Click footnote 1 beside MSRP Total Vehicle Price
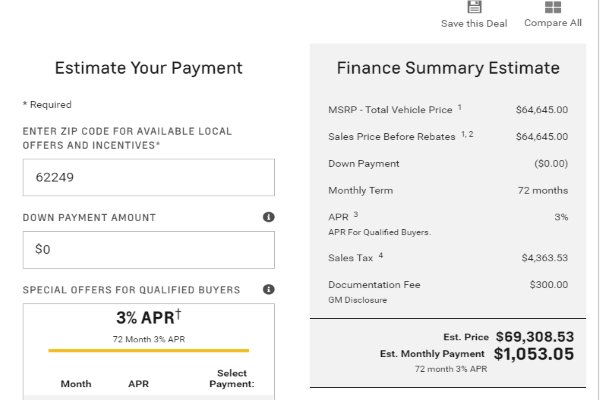 click(x=459, y=106)
